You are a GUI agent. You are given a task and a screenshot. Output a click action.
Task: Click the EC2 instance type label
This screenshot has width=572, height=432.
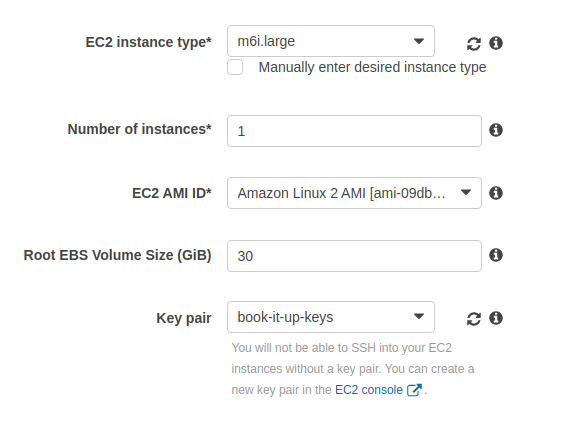(x=148, y=42)
